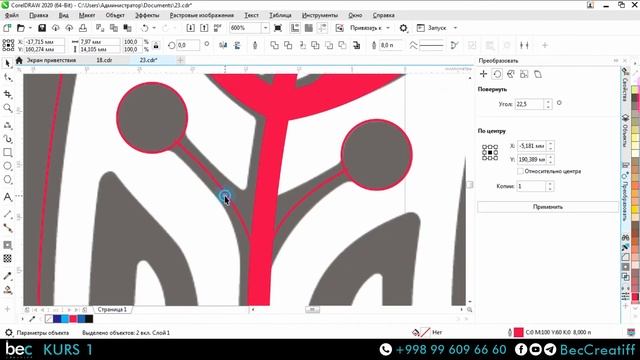Switch to Rotate tab in Transform docker
Viewport: 640px width, 360px height.
pos(497,74)
